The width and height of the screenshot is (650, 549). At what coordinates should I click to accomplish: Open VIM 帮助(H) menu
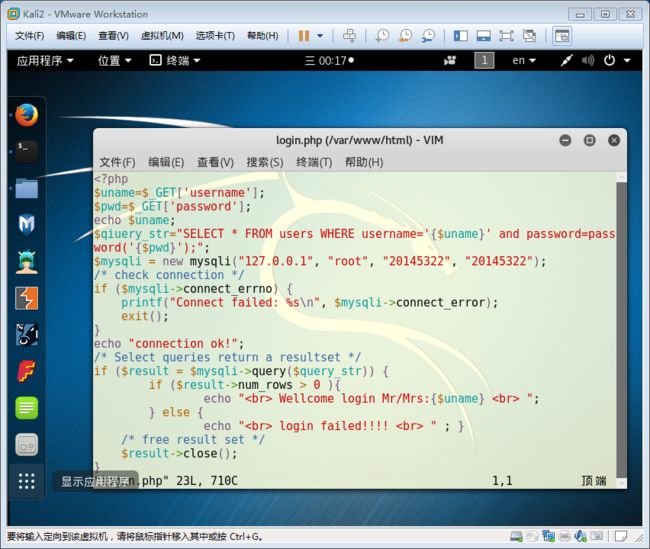[364, 162]
